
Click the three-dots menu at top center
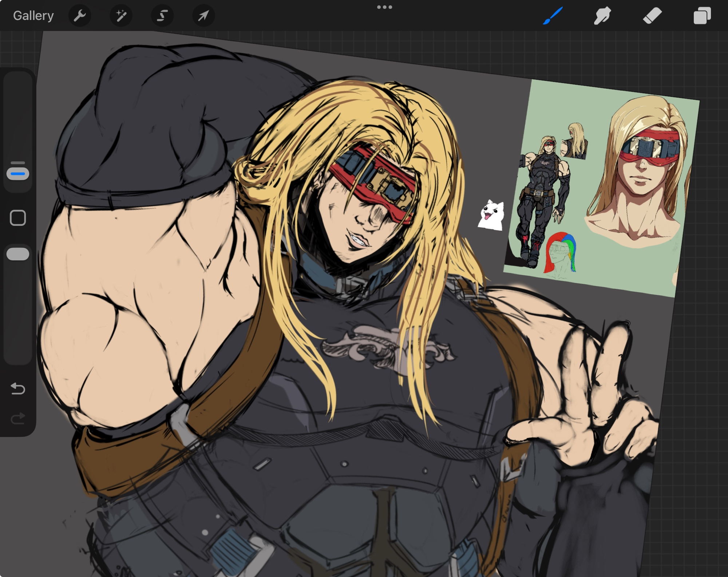coord(384,7)
